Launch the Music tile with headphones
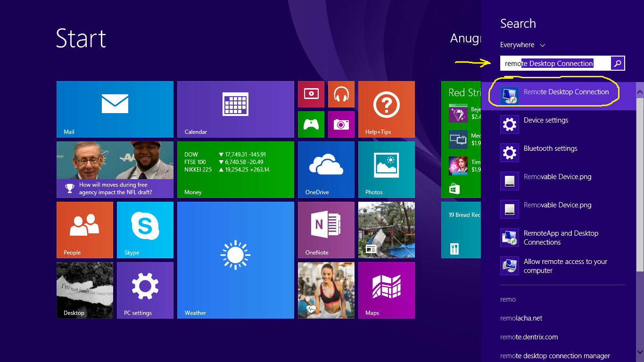The image size is (644, 362). pos(341,94)
